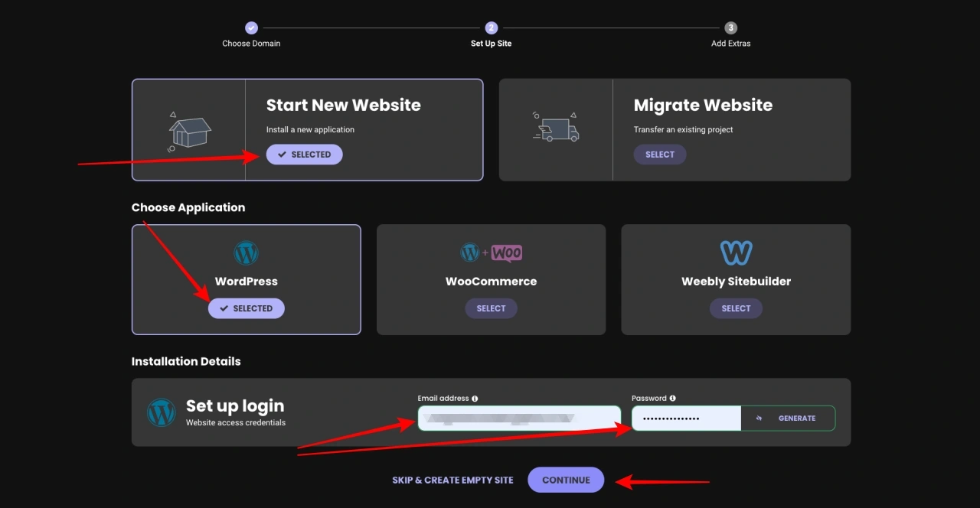980x508 pixels.
Task: Click the SELECTED badge on the WordPress card
Action: [x=246, y=308]
